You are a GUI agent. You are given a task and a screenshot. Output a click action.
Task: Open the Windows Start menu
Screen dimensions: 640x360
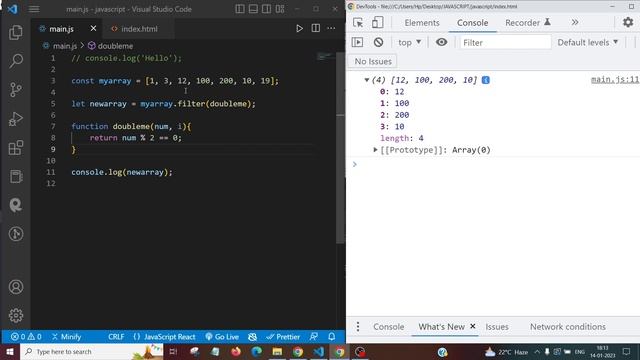pyautogui.click(x=10, y=351)
